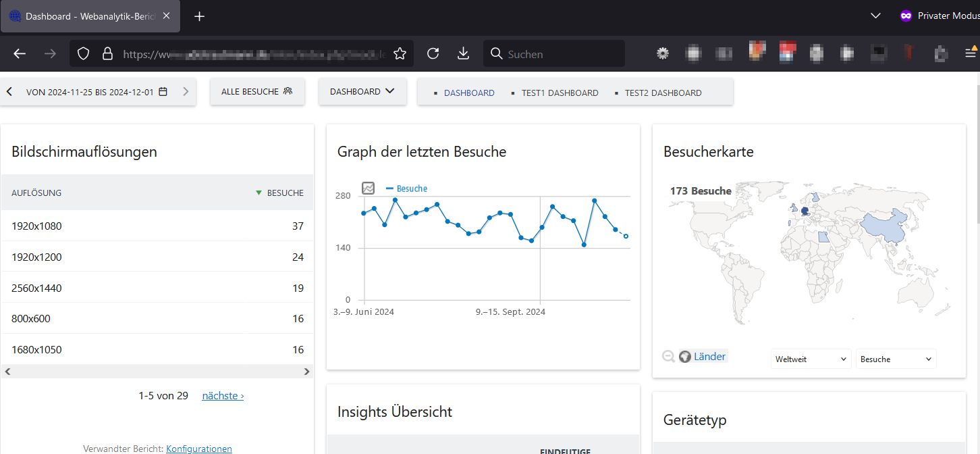Screen dimensions: 980x454
Task: Sort by the Besuche column header
Action: coord(280,193)
